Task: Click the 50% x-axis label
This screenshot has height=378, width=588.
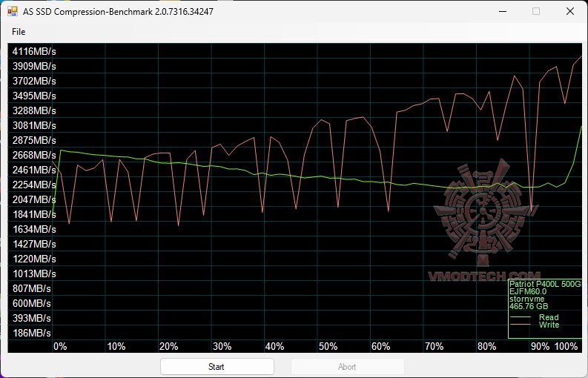Action: point(328,346)
